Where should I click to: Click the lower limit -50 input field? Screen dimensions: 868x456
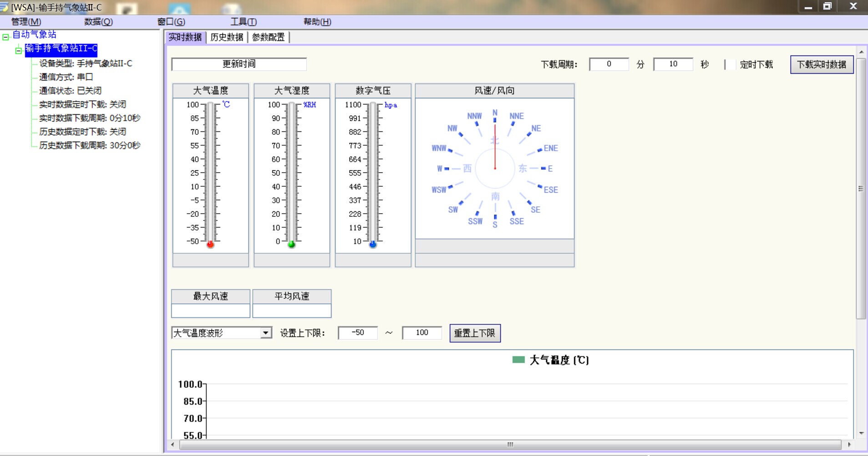[x=358, y=333]
